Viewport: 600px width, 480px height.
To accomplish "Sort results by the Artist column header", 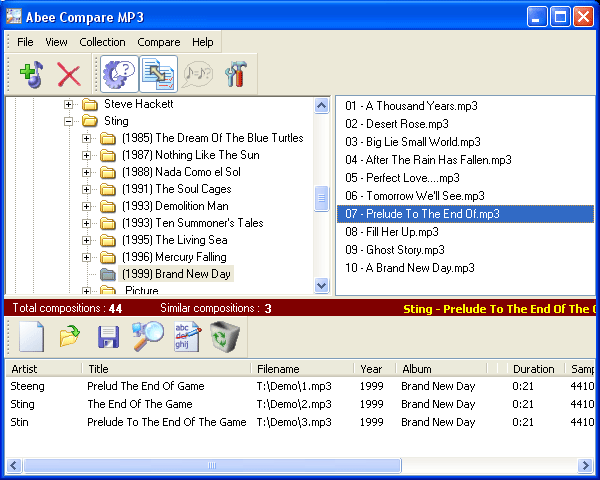I will coord(44,369).
